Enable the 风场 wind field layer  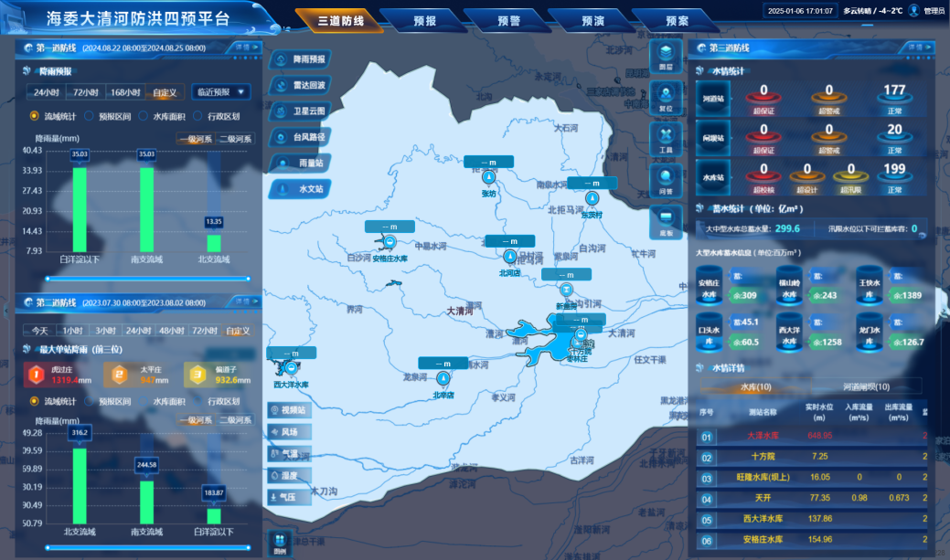[x=291, y=431]
